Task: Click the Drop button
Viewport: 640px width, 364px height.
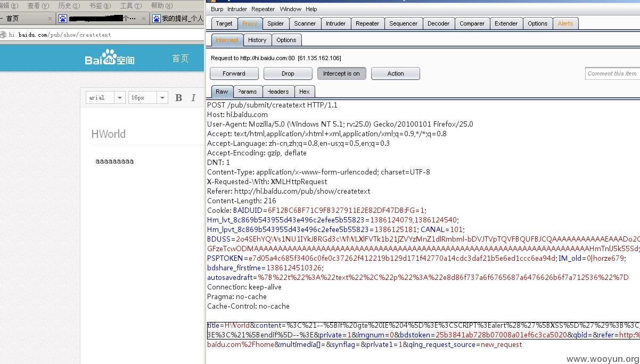Action: click(x=288, y=73)
